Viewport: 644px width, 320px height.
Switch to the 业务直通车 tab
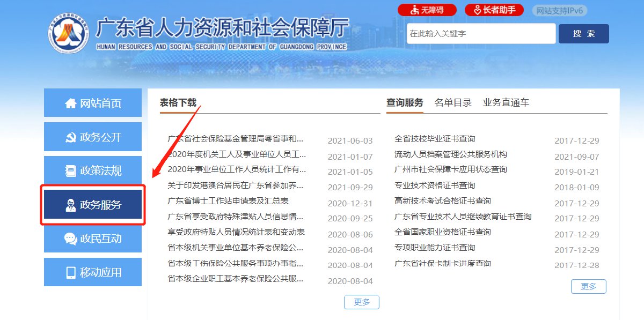pos(506,103)
